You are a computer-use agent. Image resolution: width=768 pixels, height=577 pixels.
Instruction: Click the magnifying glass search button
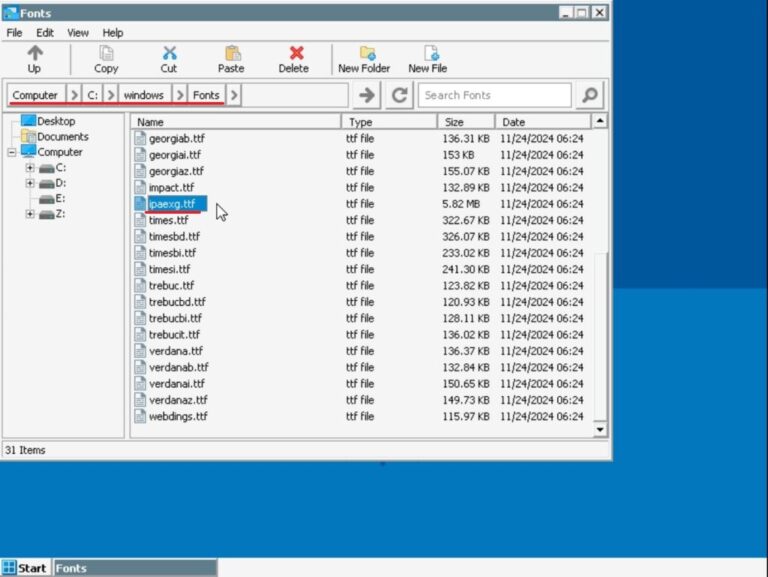click(590, 95)
